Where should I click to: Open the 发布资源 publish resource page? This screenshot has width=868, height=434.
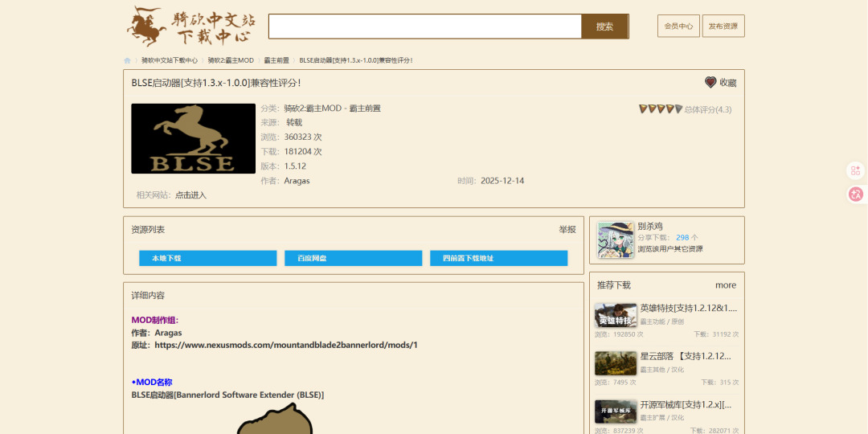click(723, 26)
